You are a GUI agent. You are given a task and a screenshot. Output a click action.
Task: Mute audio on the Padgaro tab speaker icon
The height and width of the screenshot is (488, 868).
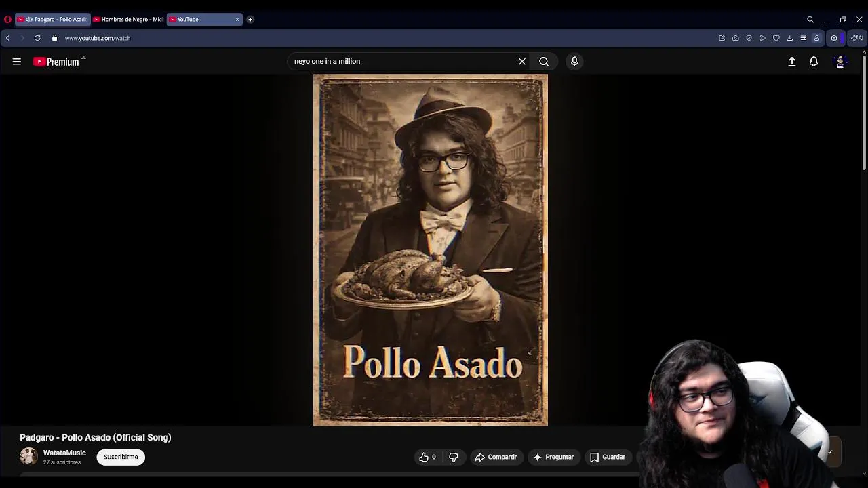coord(29,20)
